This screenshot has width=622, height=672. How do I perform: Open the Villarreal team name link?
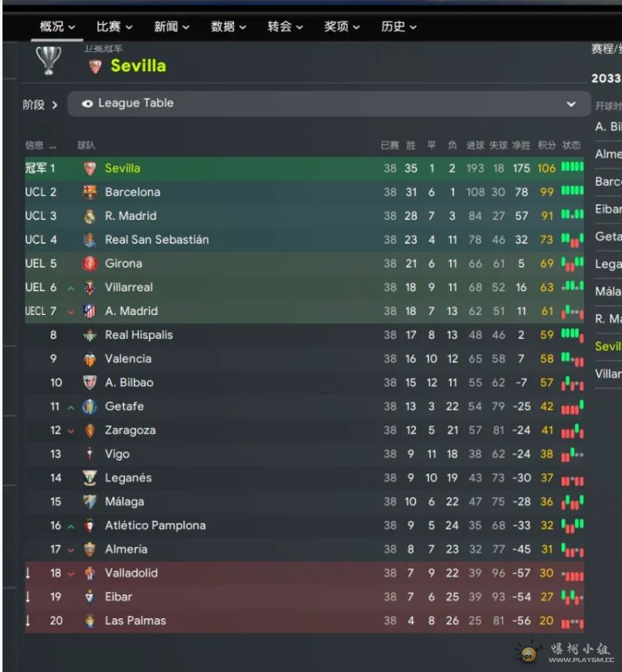pos(129,287)
